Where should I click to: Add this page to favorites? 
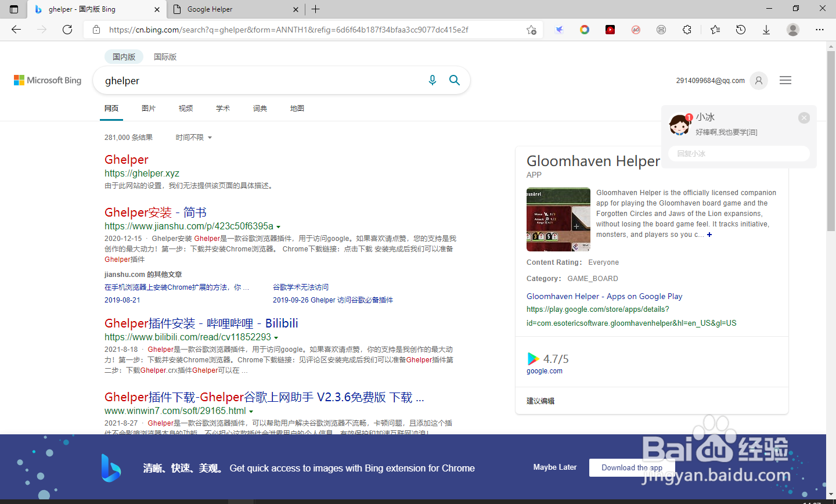click(531, 30)
